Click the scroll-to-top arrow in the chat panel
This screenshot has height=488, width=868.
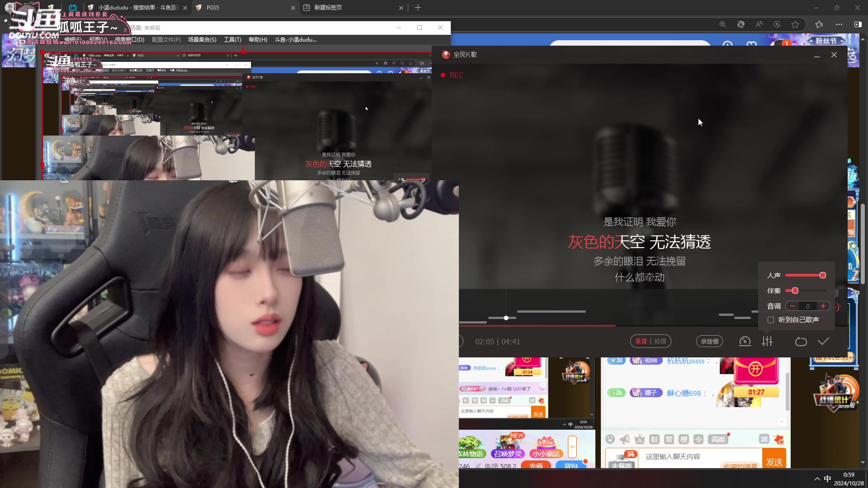pyautogui.click(x=782, y=422)
